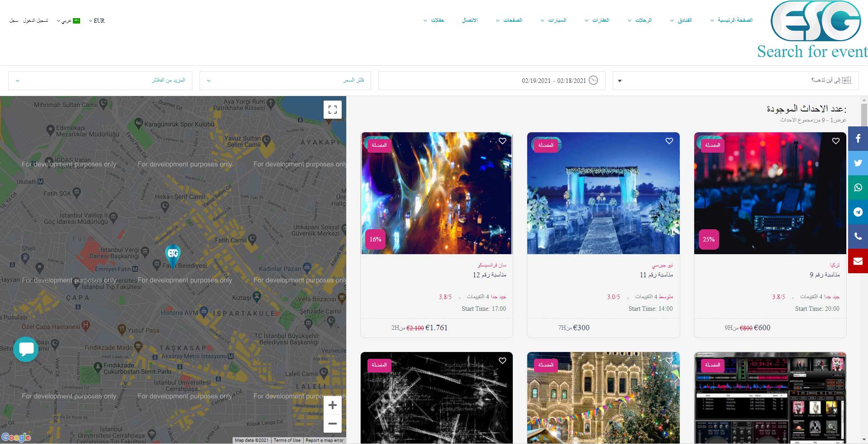The height and width of the screenshot is (444, 868).
Task: Click the ESG marker on the map
Action: (173, 254)
